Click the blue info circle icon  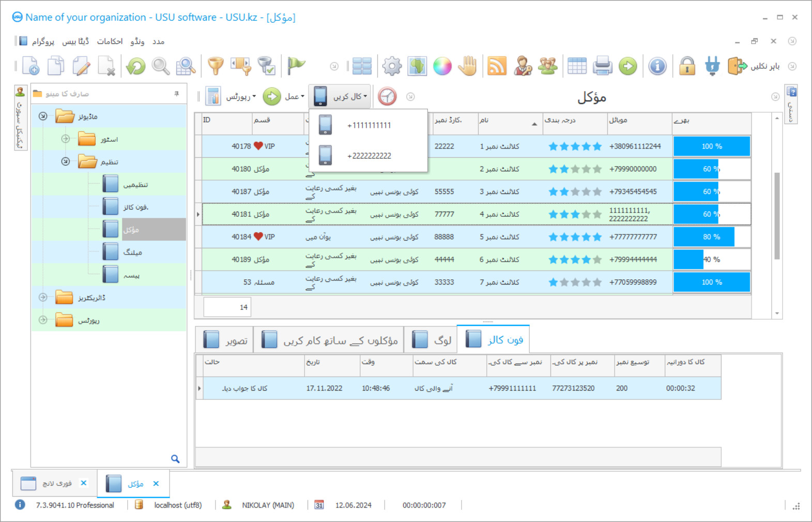tap(657, 66)
